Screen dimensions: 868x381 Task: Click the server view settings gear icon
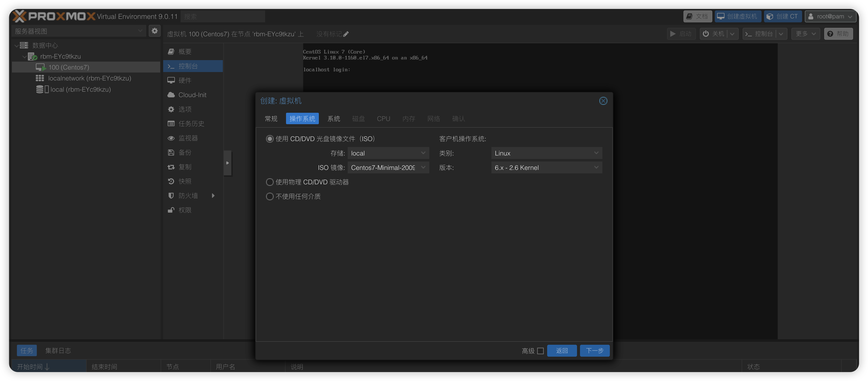pos(155,31)
